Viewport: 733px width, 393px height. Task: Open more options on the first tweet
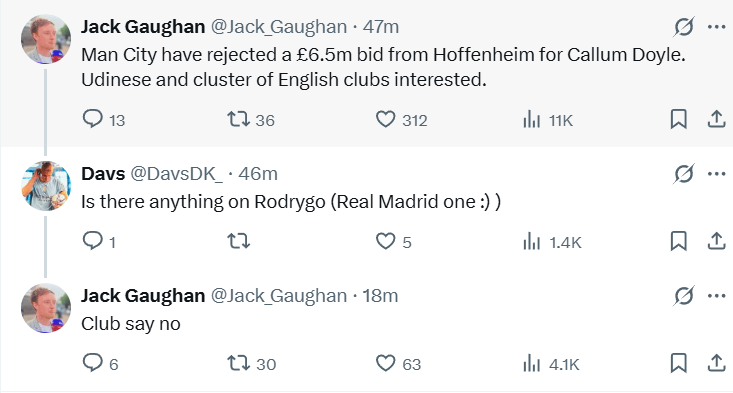[716, 27]
